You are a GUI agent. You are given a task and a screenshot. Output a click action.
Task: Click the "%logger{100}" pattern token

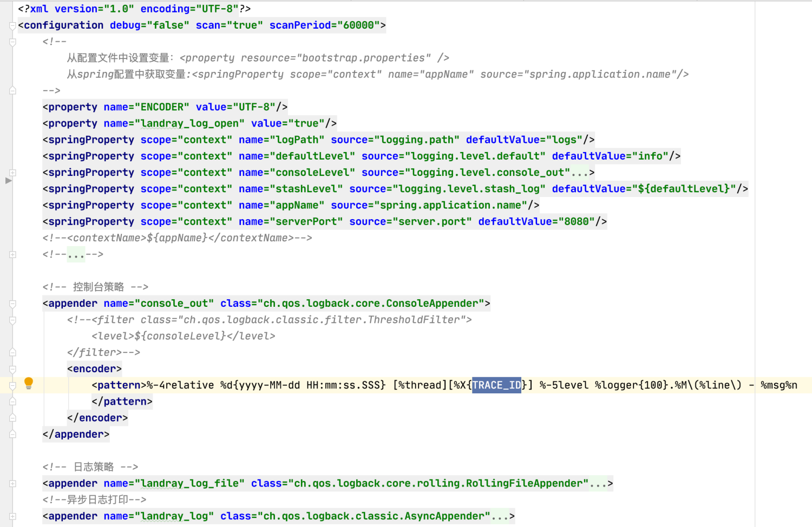(632, 385)
